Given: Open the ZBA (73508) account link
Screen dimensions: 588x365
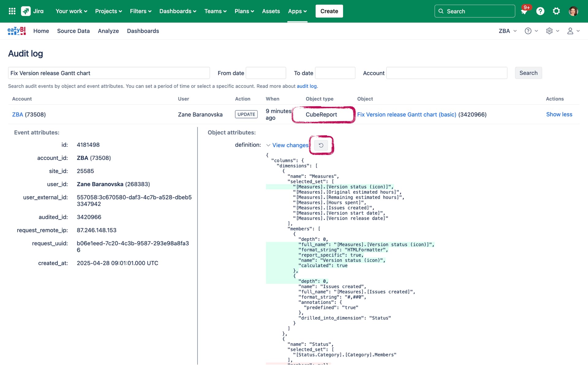Looking at the screenshot, I should point(17,114).
